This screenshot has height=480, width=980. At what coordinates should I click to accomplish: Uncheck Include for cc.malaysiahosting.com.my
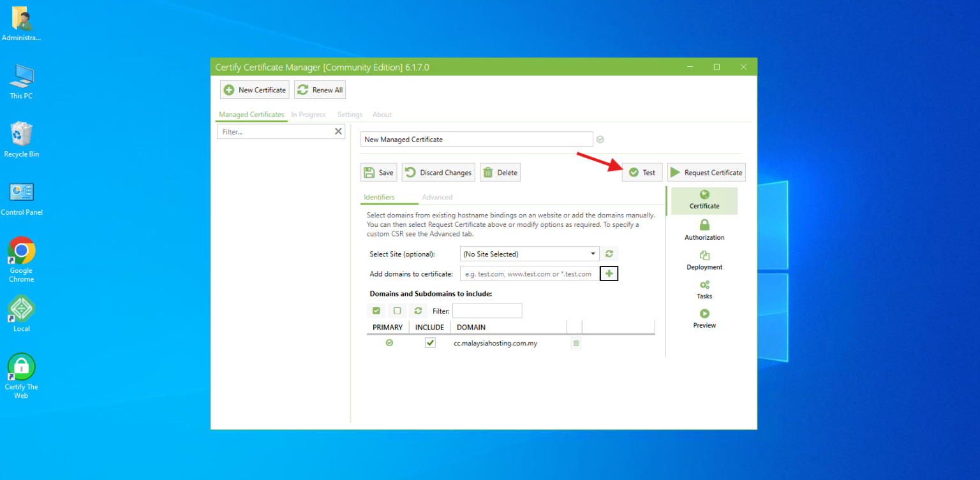[x=430, y=342]
